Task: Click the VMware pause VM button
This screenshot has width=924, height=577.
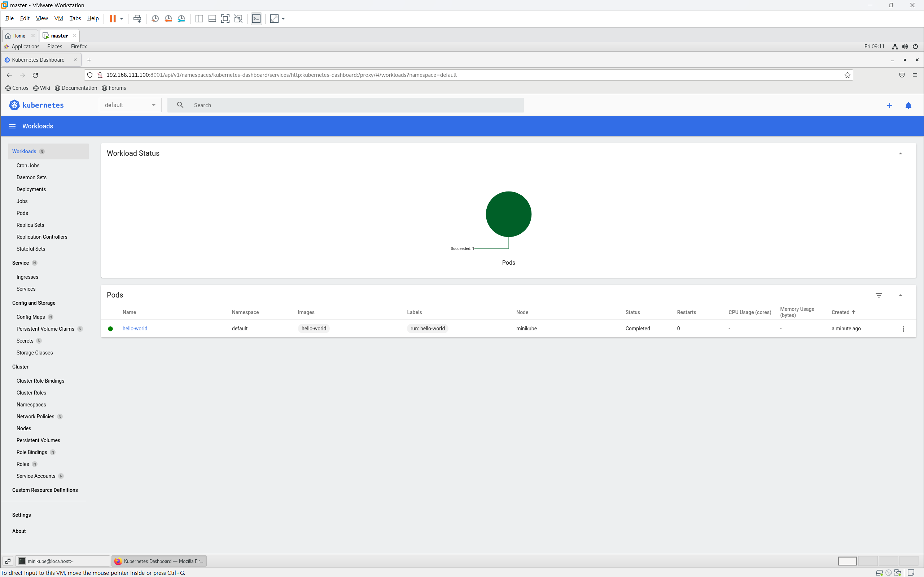Action: click(113, 19)
